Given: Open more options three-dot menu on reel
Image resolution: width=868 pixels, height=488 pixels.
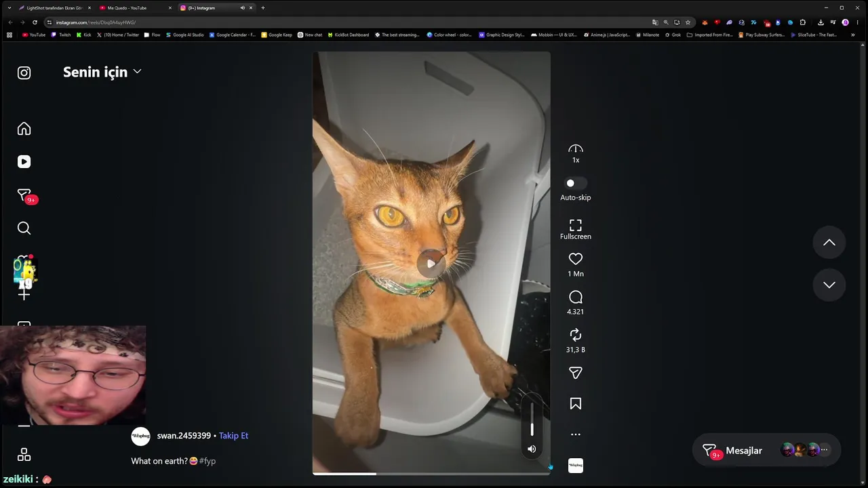Looking at the screenshot, I should click(x=576, y=434).
